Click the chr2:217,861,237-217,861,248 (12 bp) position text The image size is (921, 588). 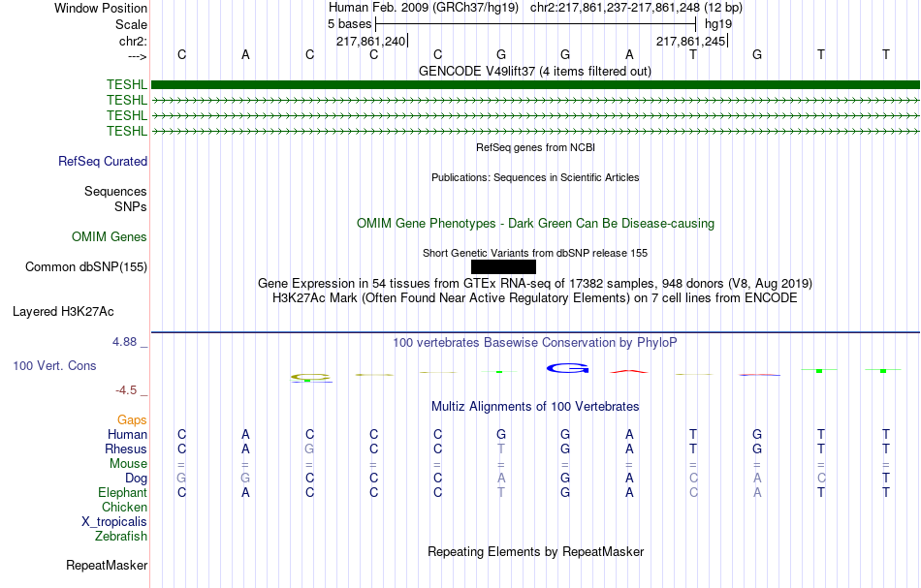pyautogui.click(x=636, y=8)
